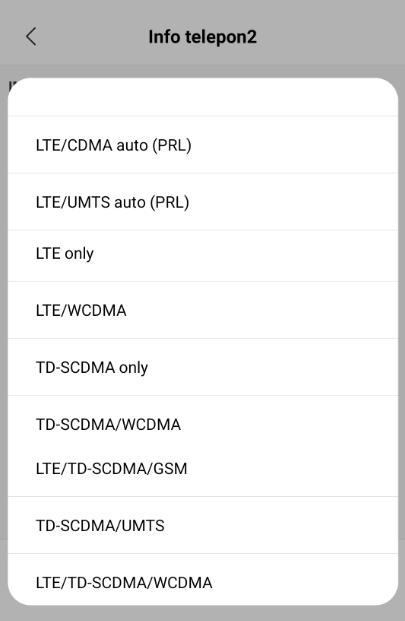405x621 pixels.
Task: Set network mode to TD-SCDMA only
Action: 203,368
